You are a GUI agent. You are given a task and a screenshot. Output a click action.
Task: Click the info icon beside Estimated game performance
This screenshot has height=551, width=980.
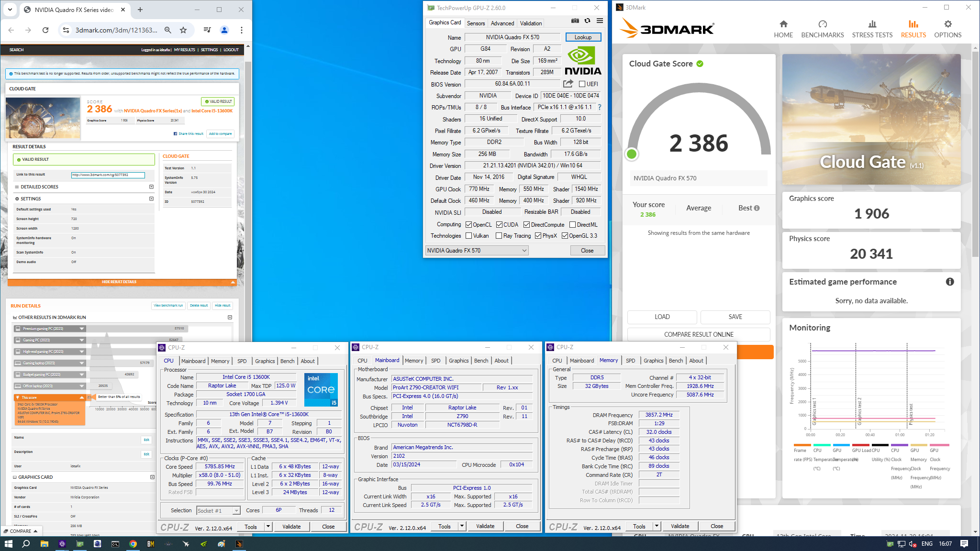(x=950, y=282)
